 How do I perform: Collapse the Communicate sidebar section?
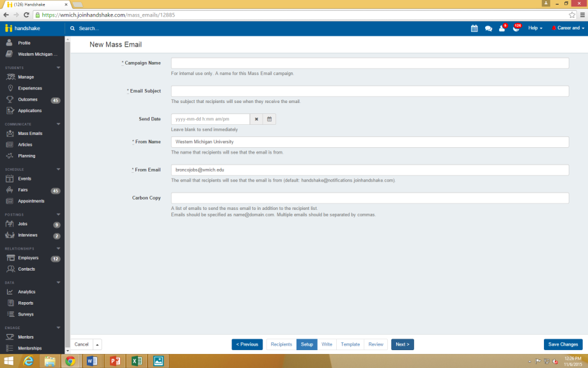coord(59,124)
